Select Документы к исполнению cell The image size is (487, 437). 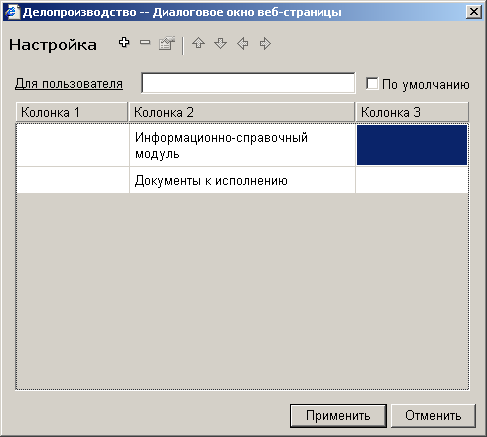point(242,180)
